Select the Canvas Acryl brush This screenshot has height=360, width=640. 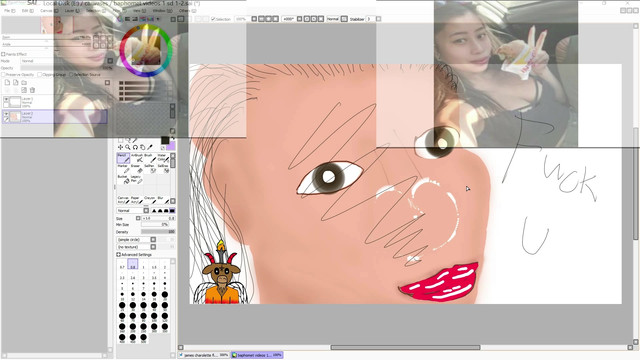tap(123, 200)
